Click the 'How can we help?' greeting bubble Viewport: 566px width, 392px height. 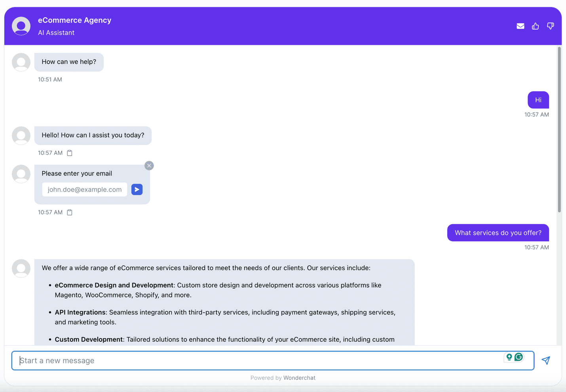(68, 62)
